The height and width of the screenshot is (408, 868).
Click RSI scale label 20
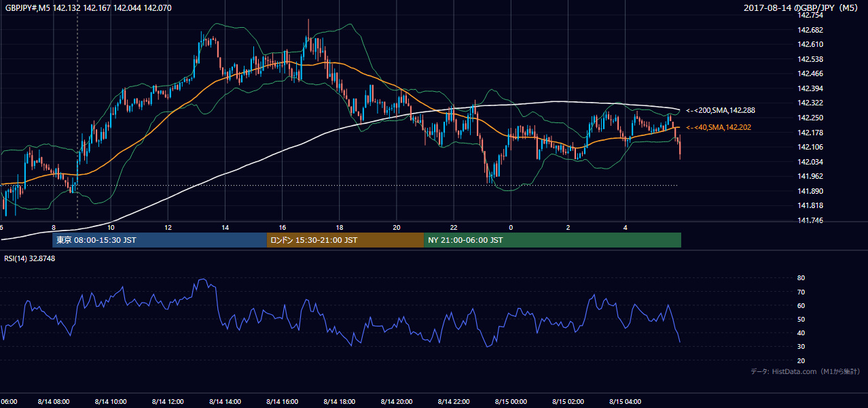[801, 360]
